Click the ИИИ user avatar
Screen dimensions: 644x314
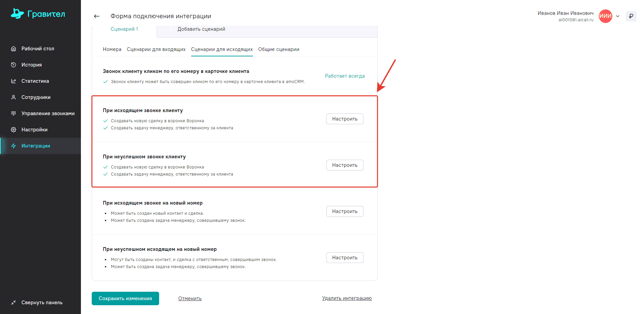tap(605, 16)
